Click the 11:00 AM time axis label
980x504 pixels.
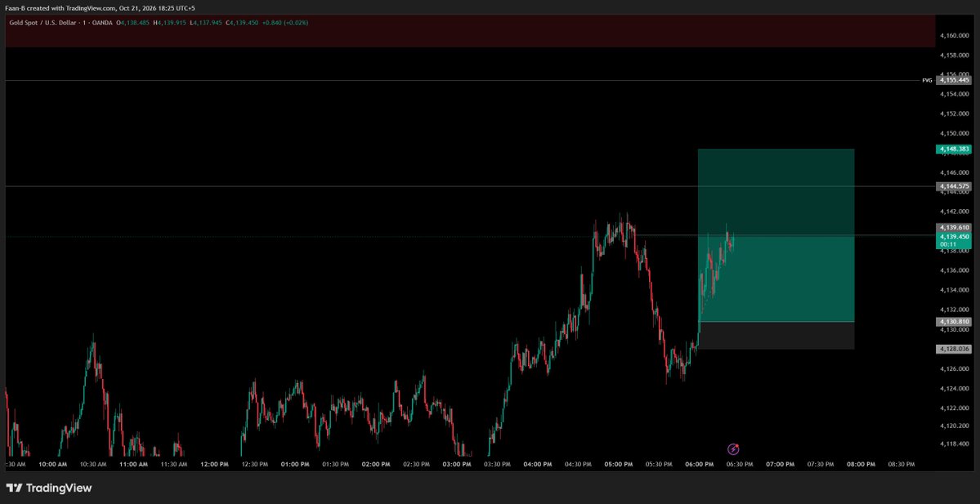pyautogui.click(x=133, y=464)
